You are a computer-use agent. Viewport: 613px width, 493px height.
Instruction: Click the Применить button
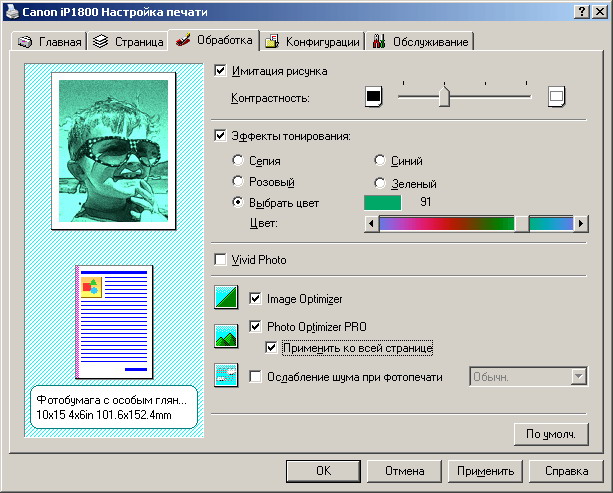pyautogui.click(x=484, y=470)
